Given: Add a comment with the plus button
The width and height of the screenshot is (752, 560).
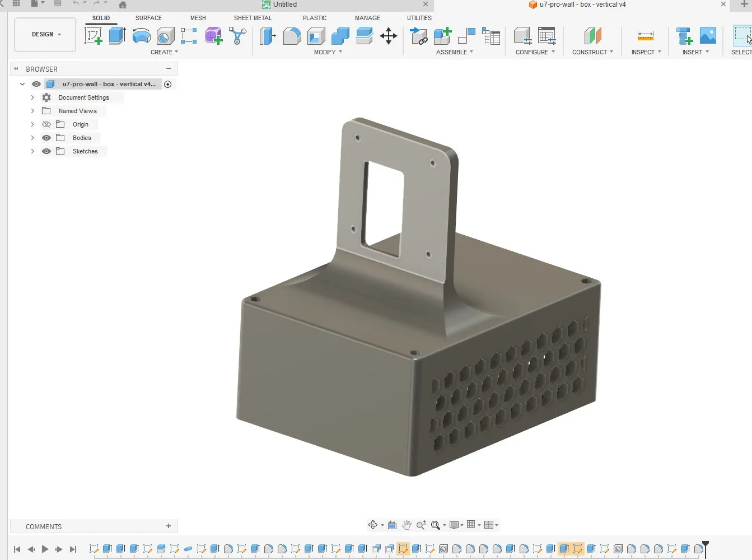Looking at the screenshot, I should 169,526.
